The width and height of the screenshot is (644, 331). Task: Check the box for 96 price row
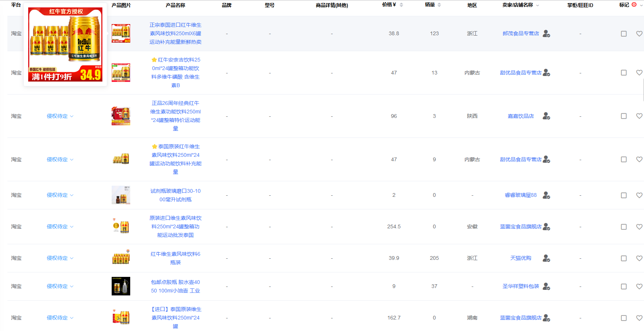[x=624, y=116]
